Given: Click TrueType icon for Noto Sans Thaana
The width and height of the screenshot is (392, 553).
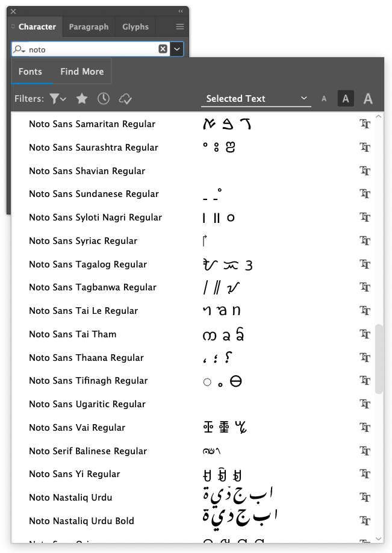Looking at the screenshot, I should coord(365,357).
